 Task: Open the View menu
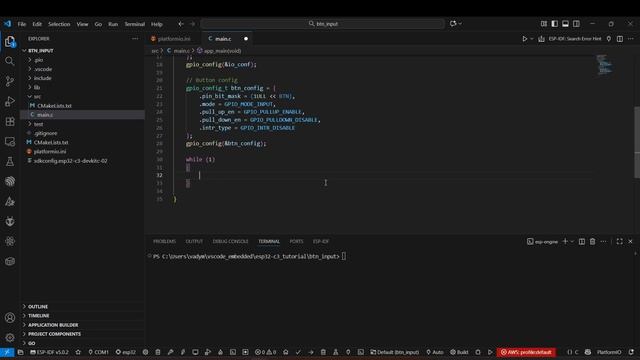[x=82, y=24]
